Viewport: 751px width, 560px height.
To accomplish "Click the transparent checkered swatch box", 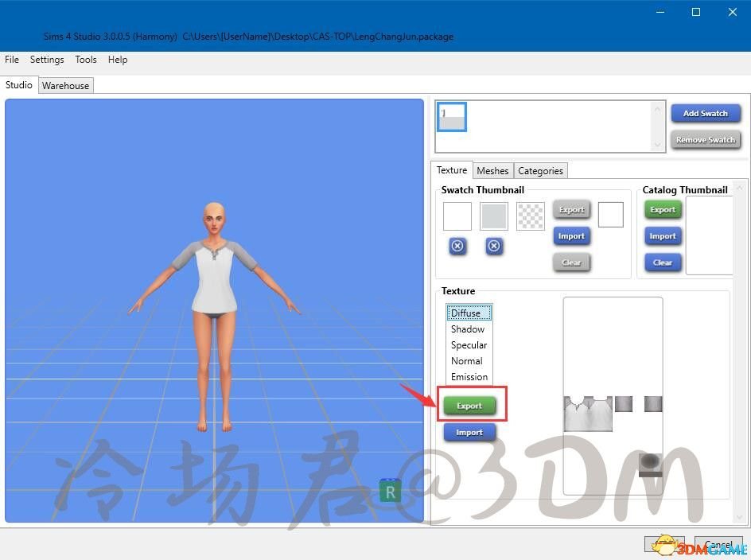I will pyautogui.click(x=531, y=216).
